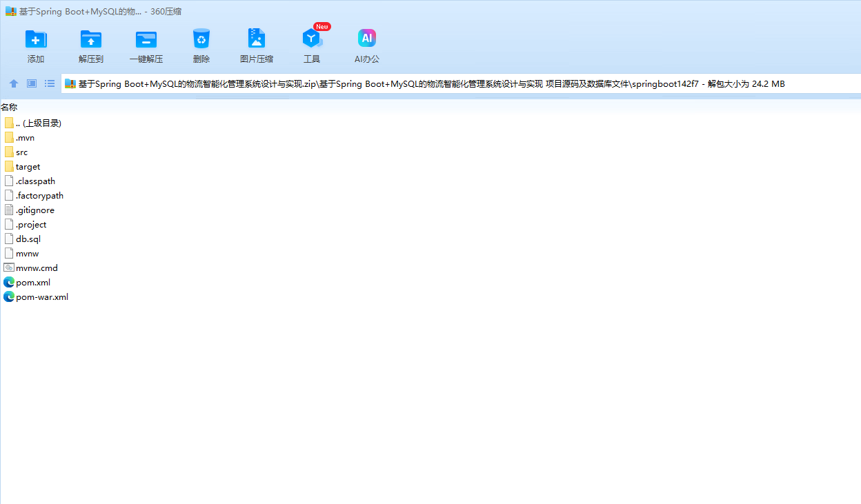The image size is (861, 504).
Task: Click the .classpath file icon
Action: [9, 181]
